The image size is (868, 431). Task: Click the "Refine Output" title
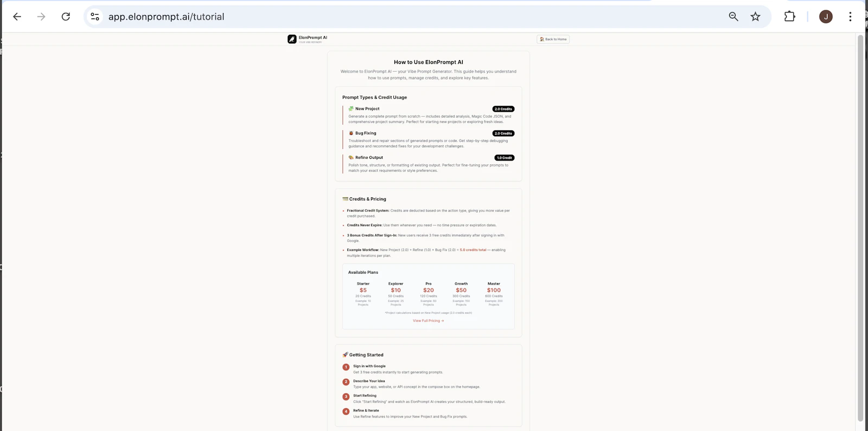click(x=369, y=158)
